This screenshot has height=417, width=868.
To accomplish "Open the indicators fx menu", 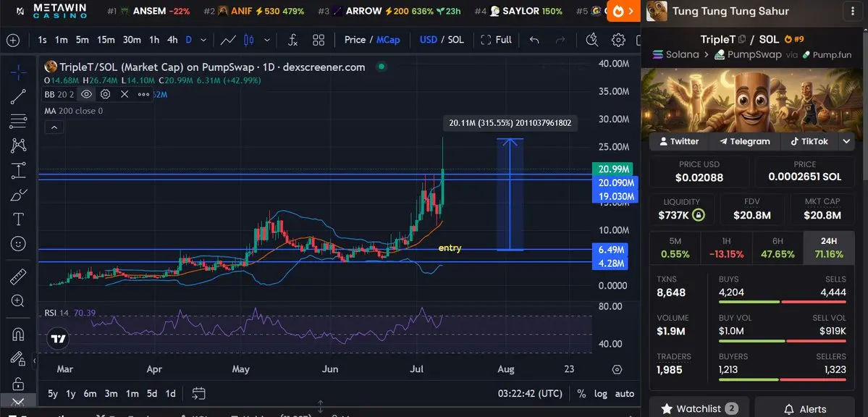I will (x=293, y=40).
